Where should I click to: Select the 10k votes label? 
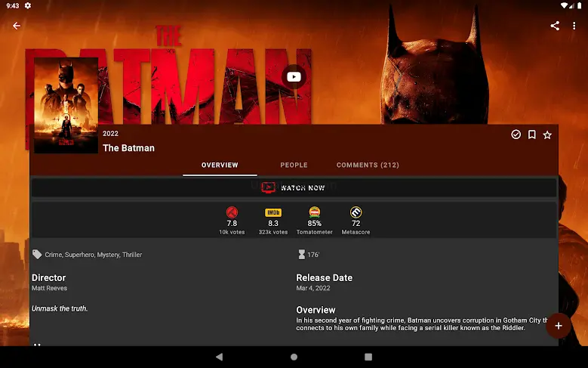232,232
